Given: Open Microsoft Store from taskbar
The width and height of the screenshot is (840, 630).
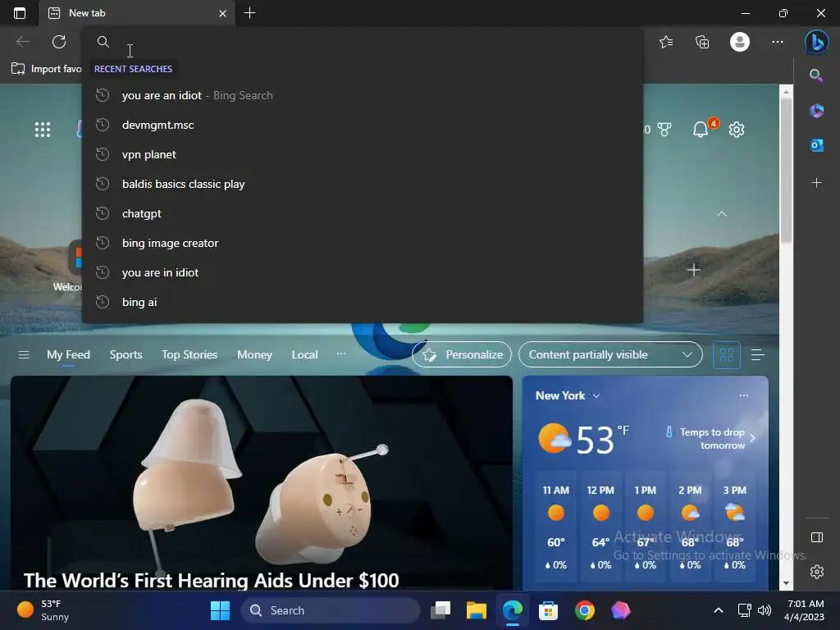Looking at the screenshot, I should click(x=548, y=610).
